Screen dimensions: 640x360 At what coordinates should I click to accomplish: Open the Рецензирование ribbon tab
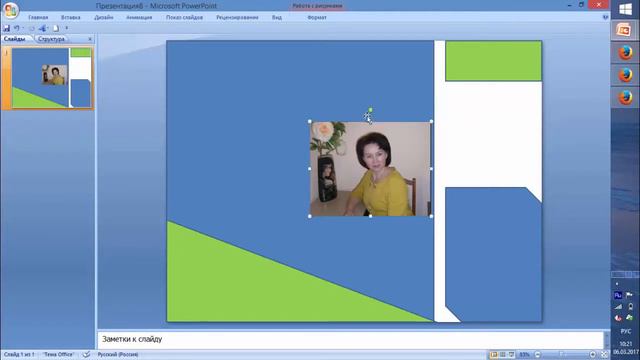tap(237, 17)
